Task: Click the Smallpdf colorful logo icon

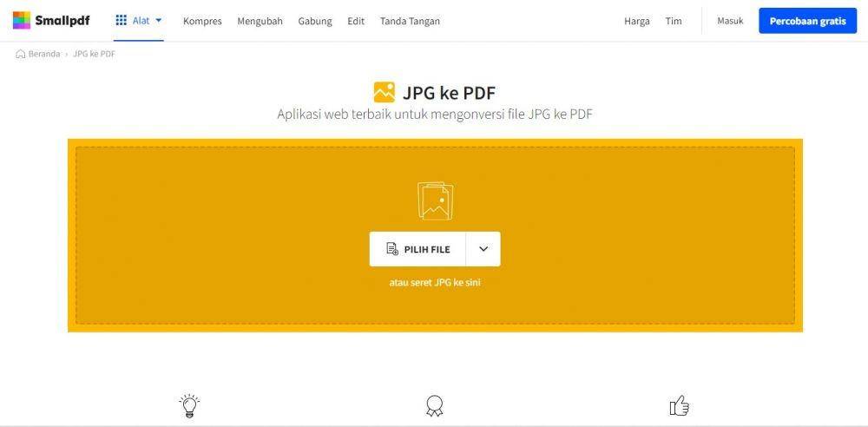Action: [22, 21]
